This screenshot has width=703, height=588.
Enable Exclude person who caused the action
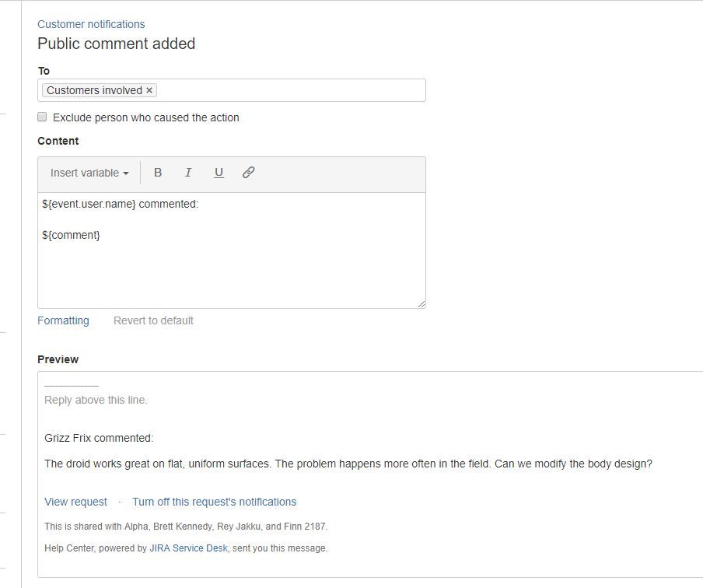point(42,117)
